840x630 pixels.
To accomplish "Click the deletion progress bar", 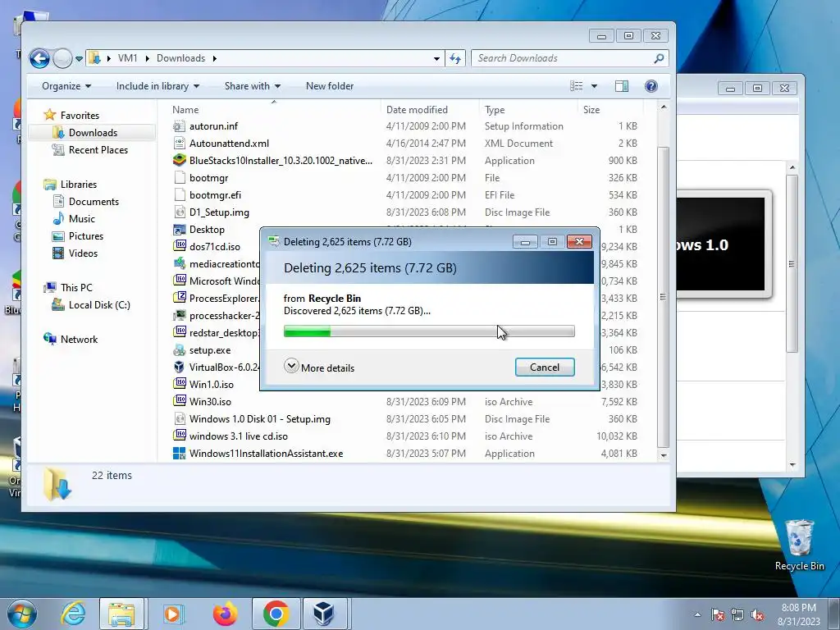I will click(x=429, y=332).
